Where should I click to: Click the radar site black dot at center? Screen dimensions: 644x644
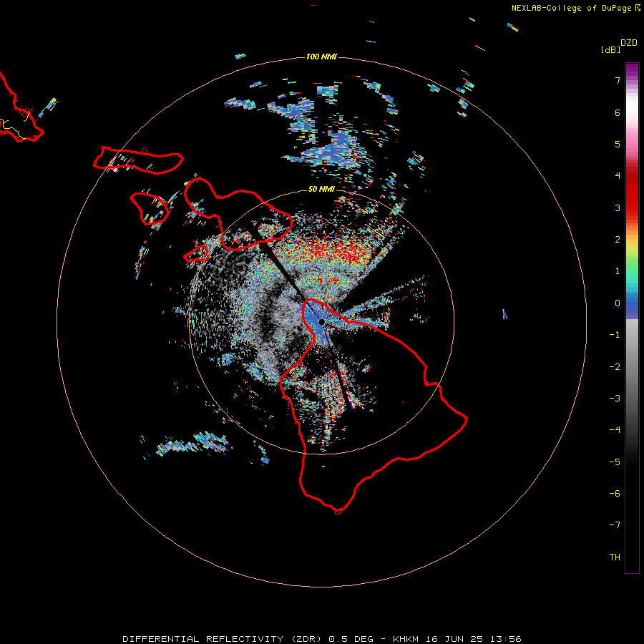point(321,321)
